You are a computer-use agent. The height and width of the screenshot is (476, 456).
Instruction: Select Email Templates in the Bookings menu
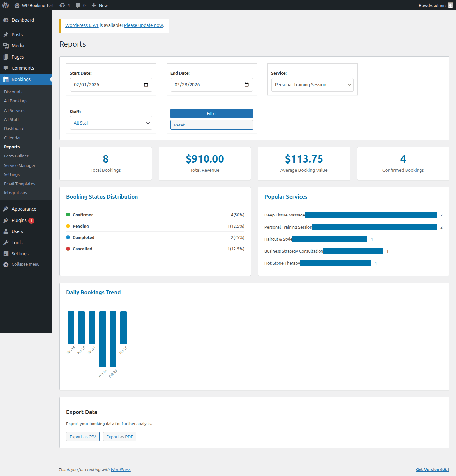pyautogui.click(x=19, y=184)
